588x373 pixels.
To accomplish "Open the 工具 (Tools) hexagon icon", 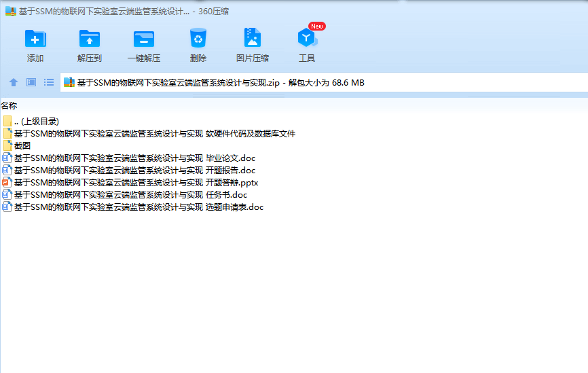I will point(307,37).
